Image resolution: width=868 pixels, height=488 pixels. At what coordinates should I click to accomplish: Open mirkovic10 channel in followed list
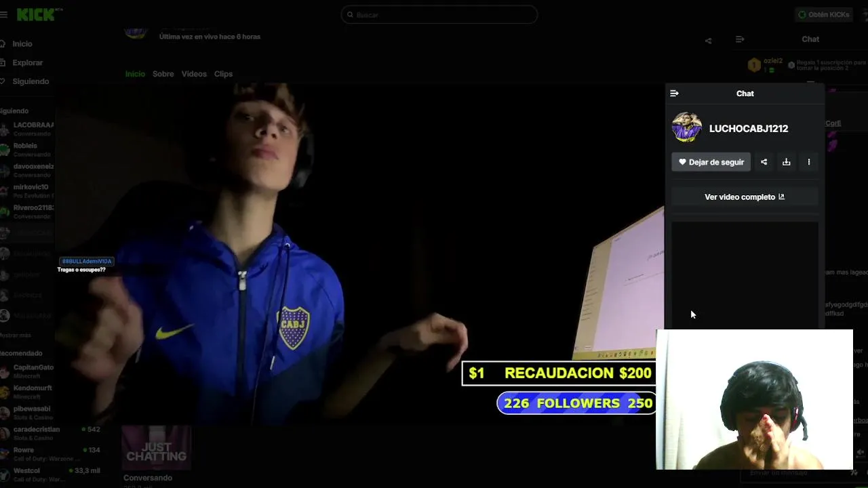[27, 190]
